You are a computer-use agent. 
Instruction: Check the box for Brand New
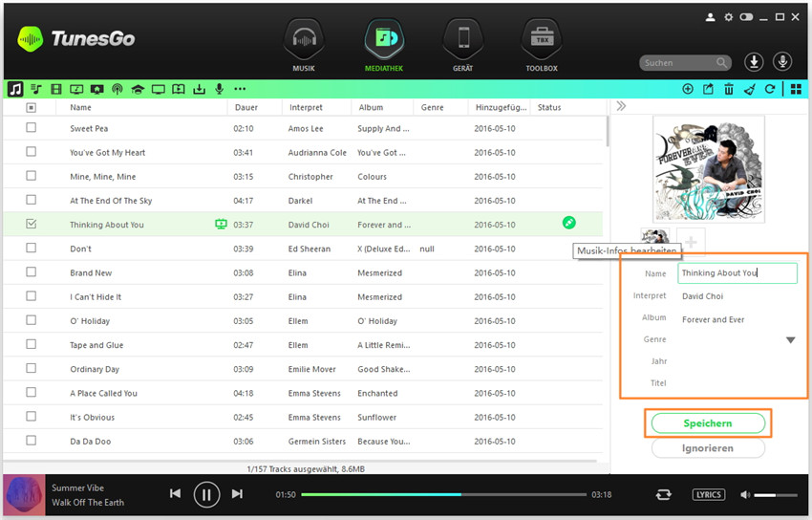click(32, 271)
